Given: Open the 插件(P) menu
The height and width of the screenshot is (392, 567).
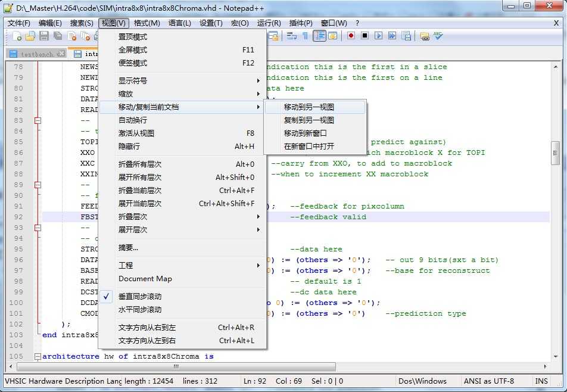Looking at the screenshot, I should point(301,23).
